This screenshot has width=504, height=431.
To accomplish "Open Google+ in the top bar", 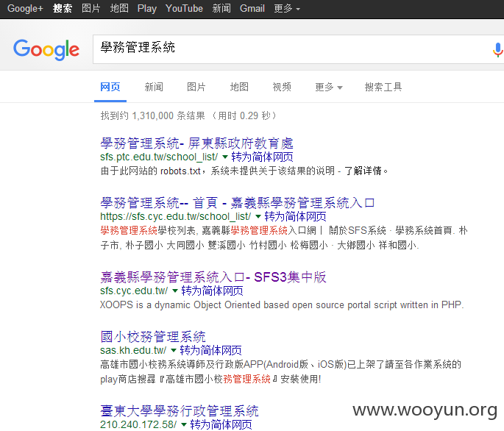I will click(x=25, y=8).
